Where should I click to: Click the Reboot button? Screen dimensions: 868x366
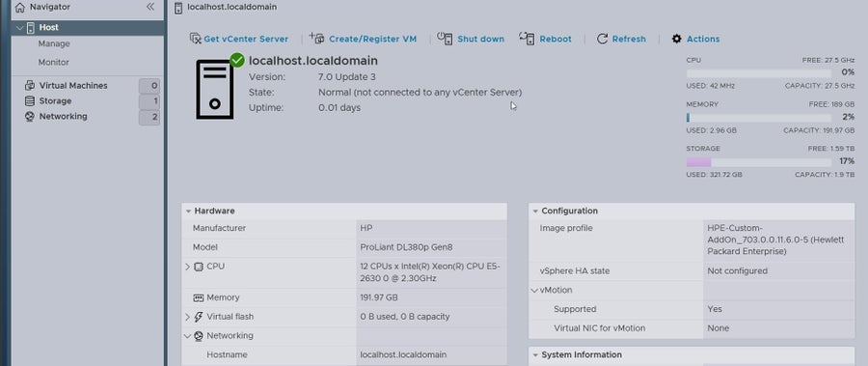tap(545, 39)
